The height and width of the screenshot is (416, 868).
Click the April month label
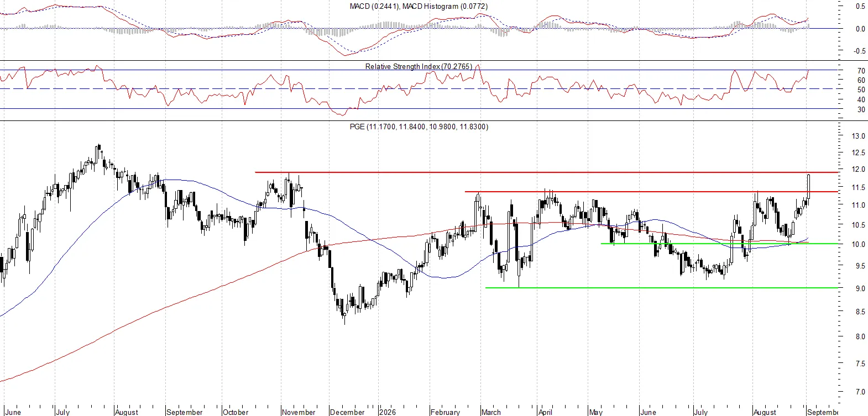545,412
